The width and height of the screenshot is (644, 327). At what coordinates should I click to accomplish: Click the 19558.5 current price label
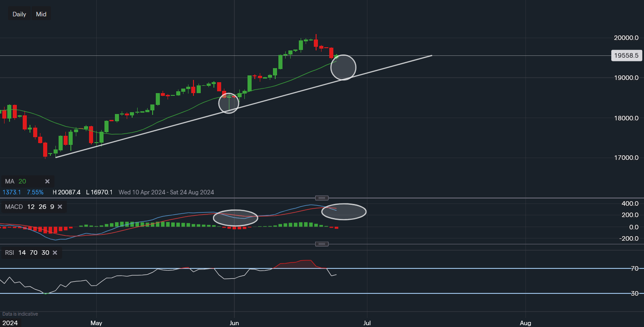[627, 55]
